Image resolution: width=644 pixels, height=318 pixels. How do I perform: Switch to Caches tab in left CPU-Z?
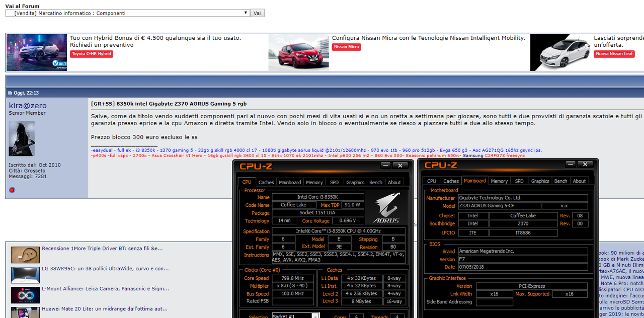click(266, 182)
